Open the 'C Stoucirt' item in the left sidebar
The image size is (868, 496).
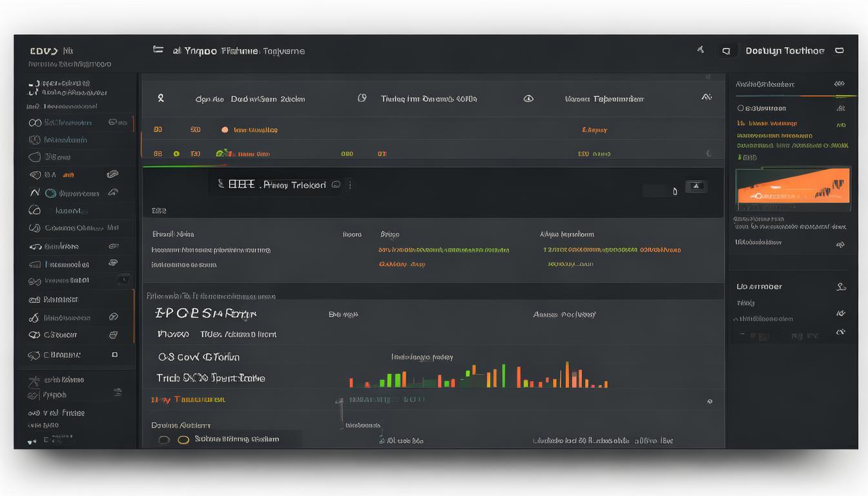tap(61, 335)
